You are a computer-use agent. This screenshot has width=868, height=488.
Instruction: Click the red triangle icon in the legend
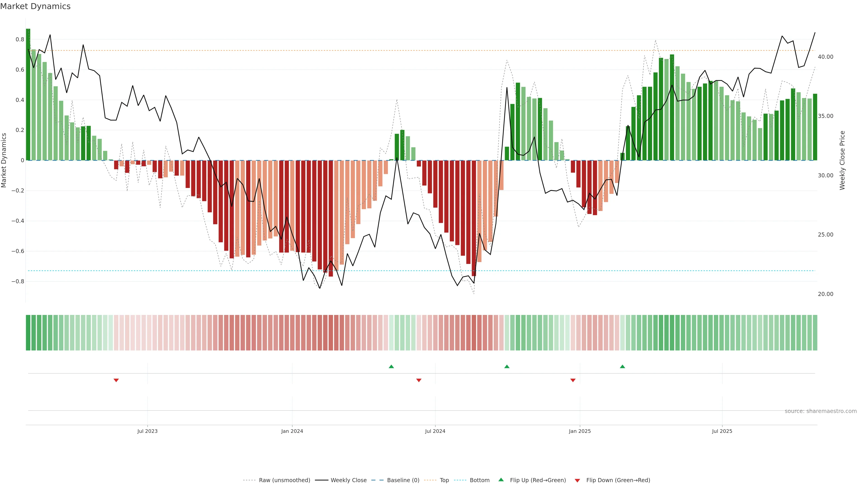tap(577, 481)
